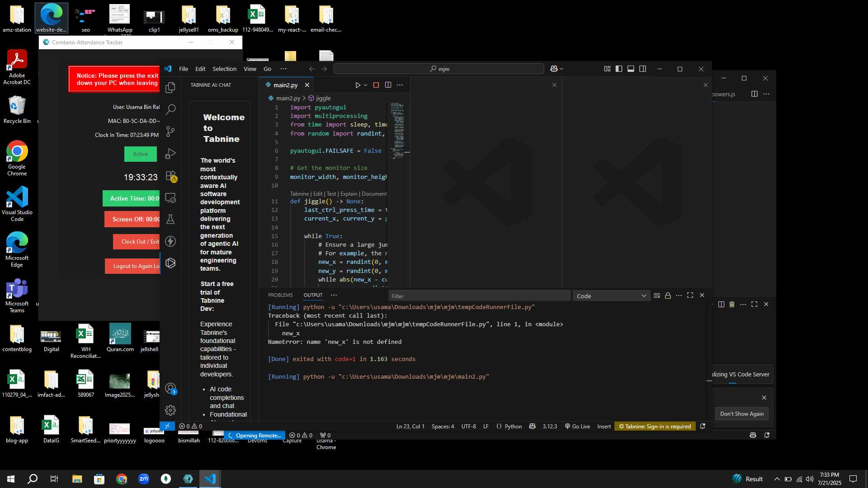
Task: Open the Testing beaker view
Action: pos(170,220)
